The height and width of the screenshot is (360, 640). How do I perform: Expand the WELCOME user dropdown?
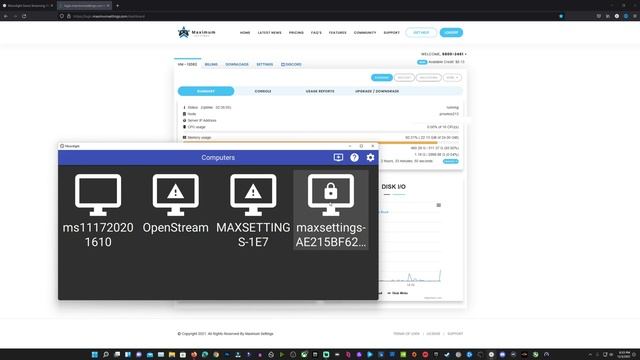444,54
